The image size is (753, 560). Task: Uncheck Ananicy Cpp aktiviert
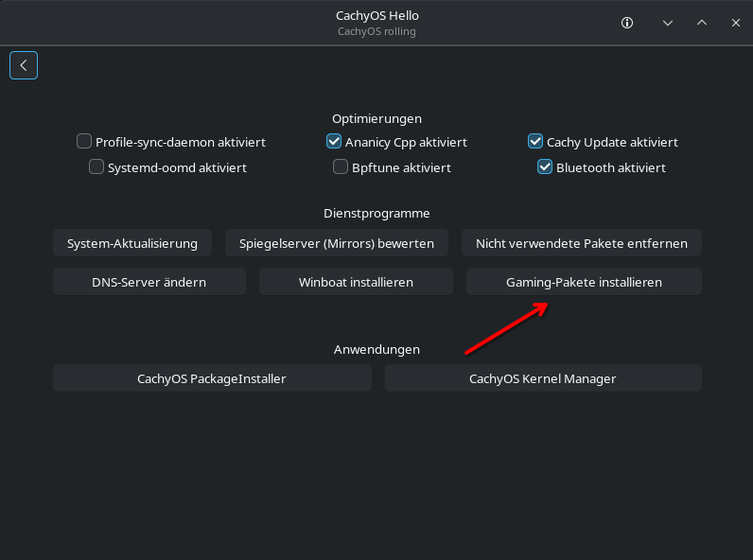[334, 141]
